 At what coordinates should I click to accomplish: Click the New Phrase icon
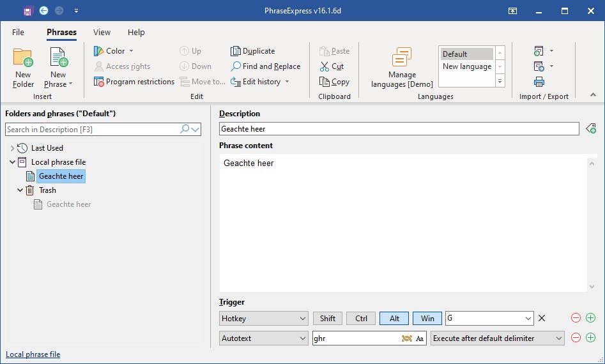(58, 59)
